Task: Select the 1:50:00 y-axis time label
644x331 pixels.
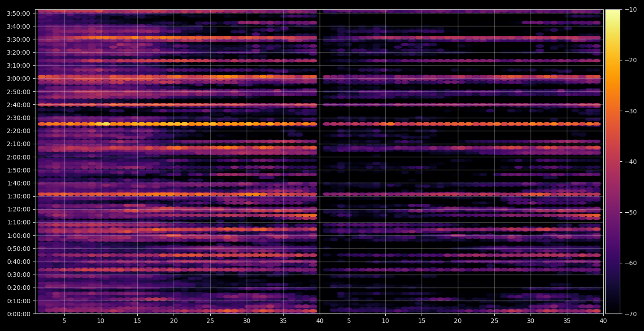Action: tap(19, 170)
